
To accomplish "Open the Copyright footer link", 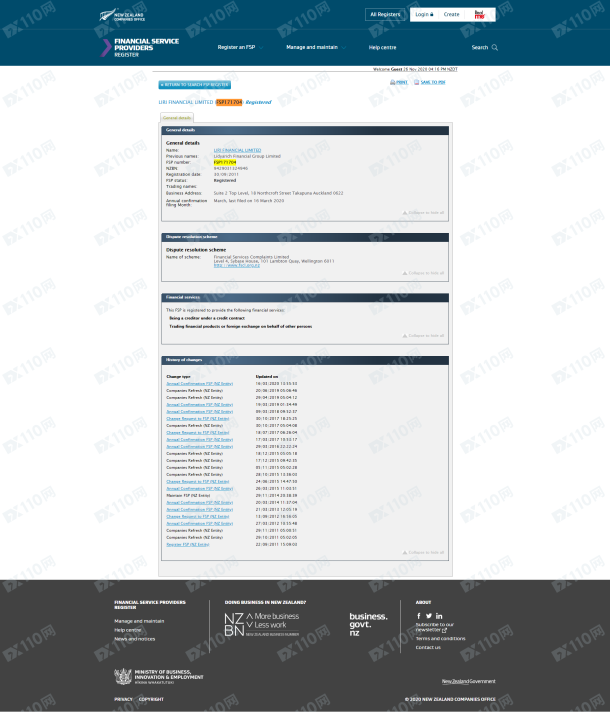I will coord(151,699).
